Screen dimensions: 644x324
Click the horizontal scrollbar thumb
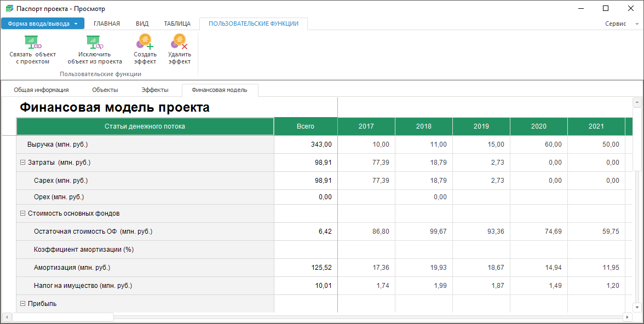(x=63, y=317)
